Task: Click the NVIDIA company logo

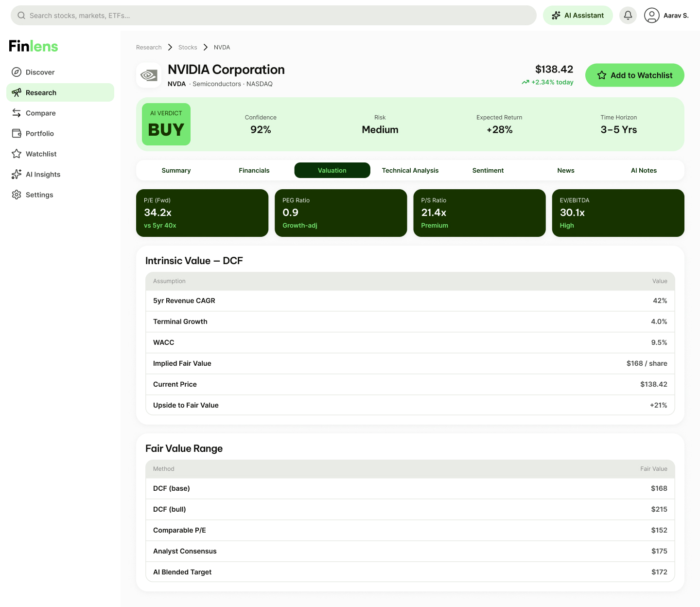Action: point(149,75)
